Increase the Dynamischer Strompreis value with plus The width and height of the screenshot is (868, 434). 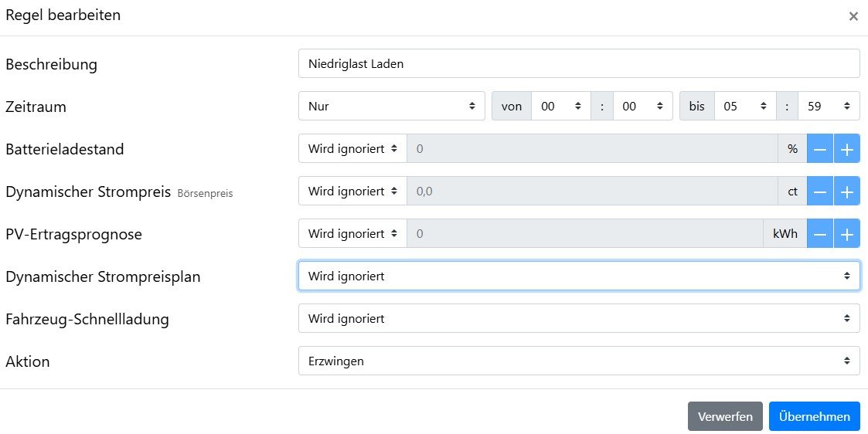click(x=846, y=192)
